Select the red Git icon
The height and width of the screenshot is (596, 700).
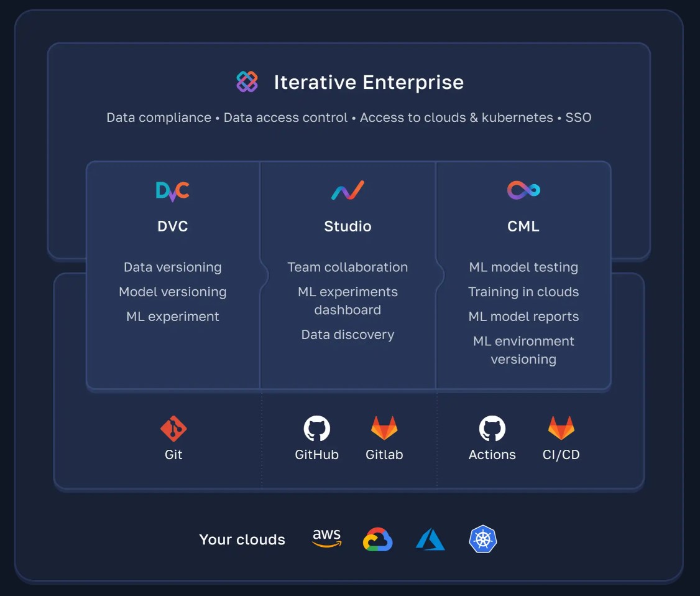pyautogui.click(x=173, y=429)
